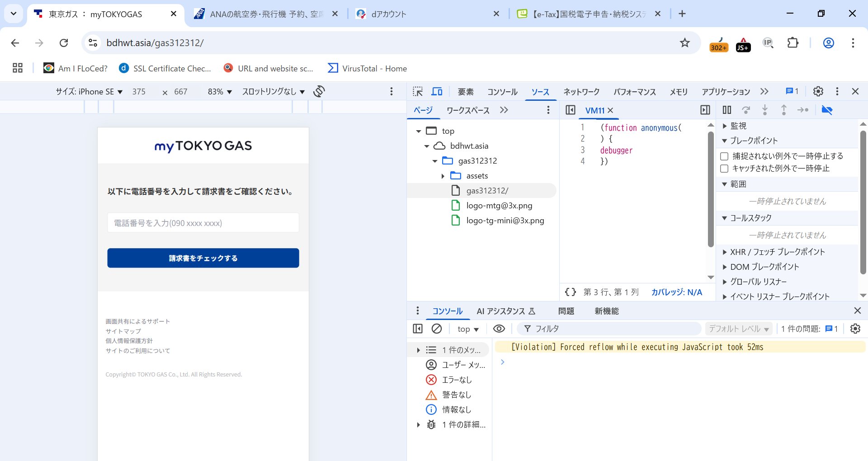Open the IP lookup extension icon
The height and width of the screenshot is (461, 868).
coord(768,43)
